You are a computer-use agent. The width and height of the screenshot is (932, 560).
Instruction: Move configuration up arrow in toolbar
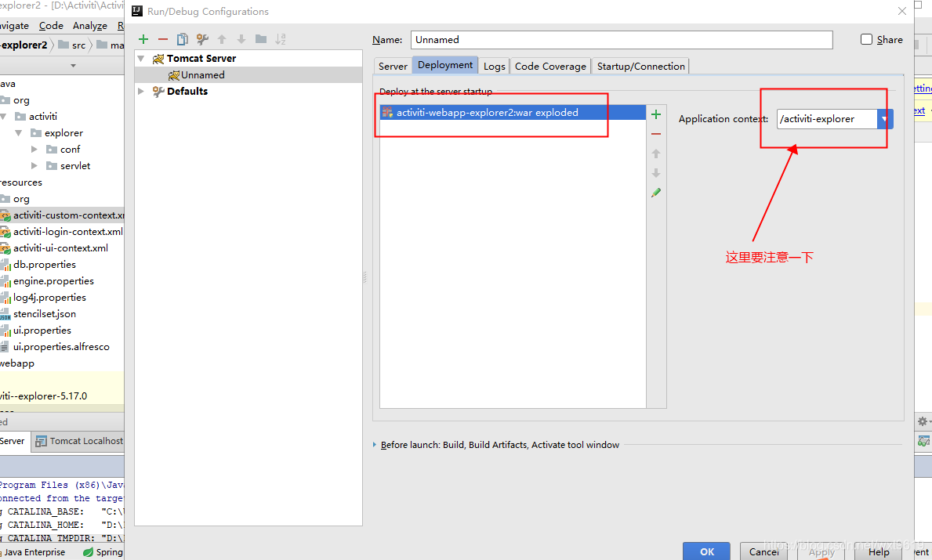coord(222,39)
